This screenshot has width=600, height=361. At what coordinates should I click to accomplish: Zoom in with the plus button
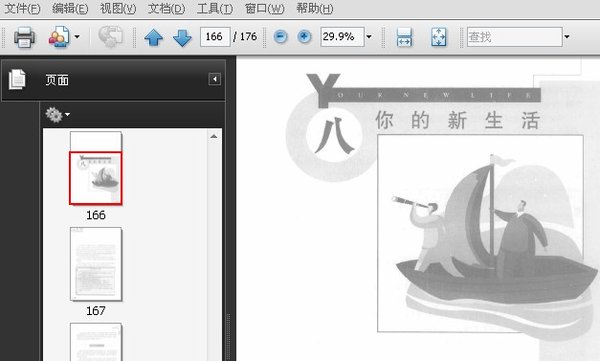pos(304,37)
